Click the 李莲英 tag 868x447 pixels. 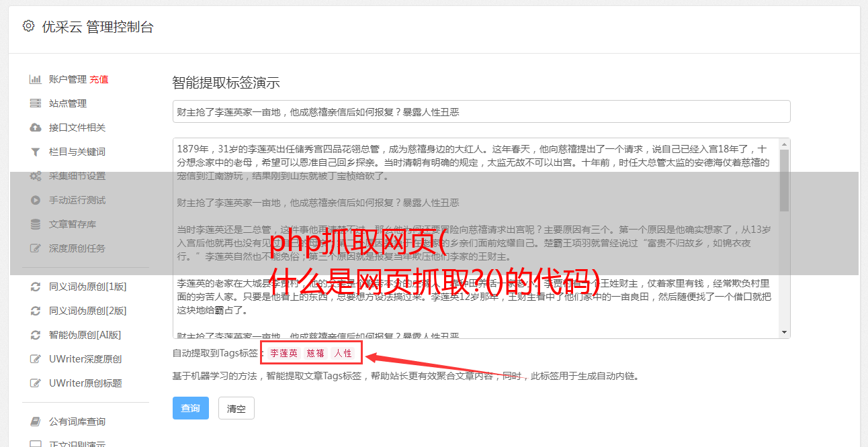click(x=284, y=353)
